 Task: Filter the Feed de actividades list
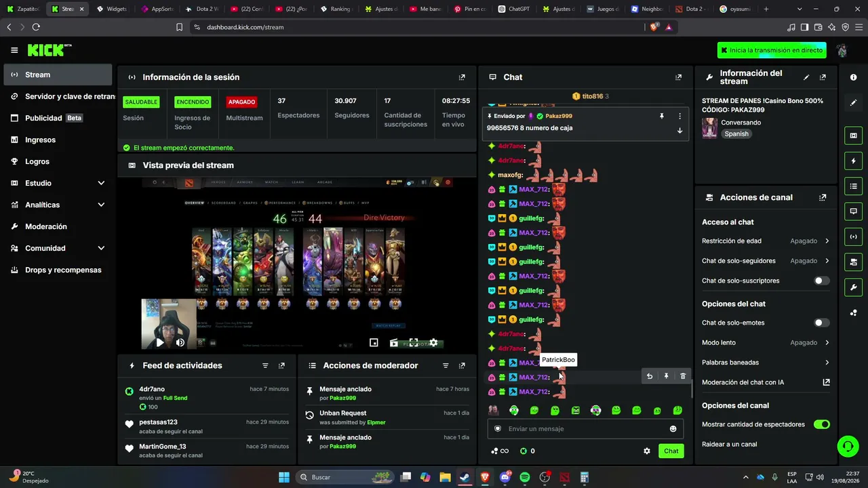(265, 365)
